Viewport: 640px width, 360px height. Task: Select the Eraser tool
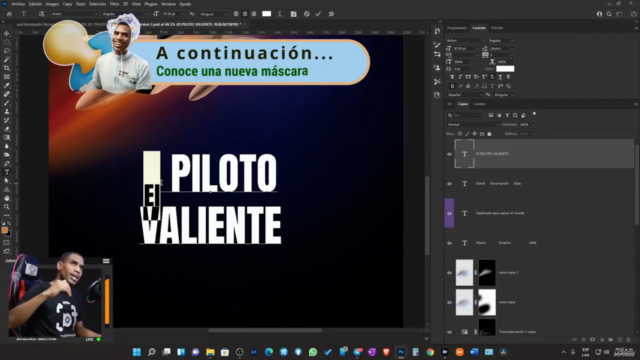click(x=7, y=129)
